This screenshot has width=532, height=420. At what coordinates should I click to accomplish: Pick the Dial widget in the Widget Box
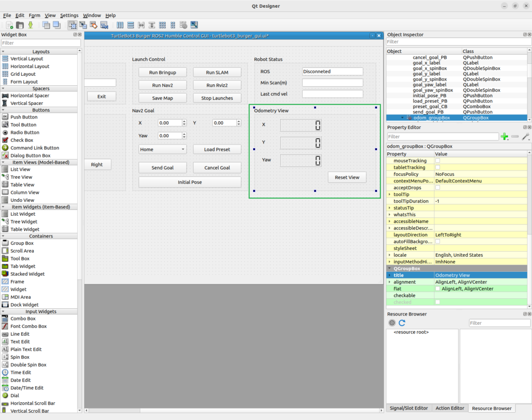(15, 396)
